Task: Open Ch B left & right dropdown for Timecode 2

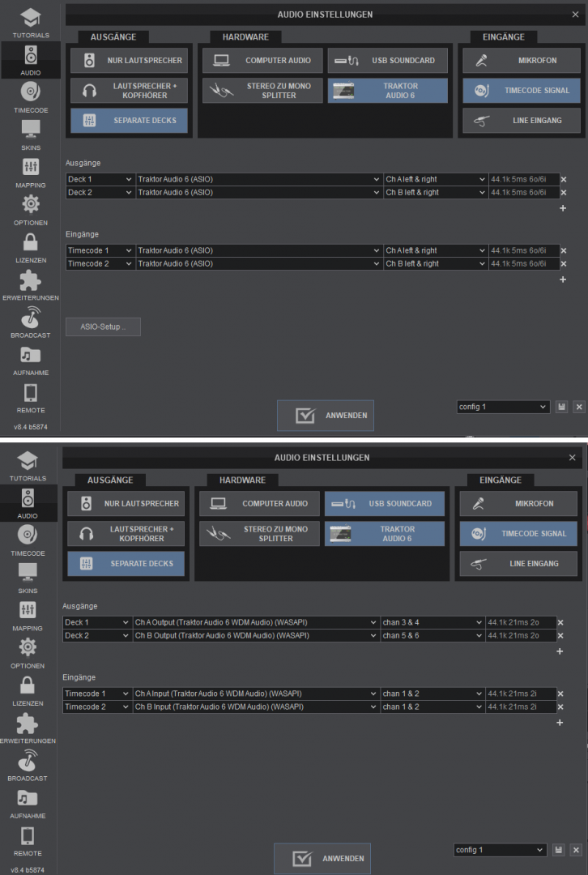Action: 436,264
